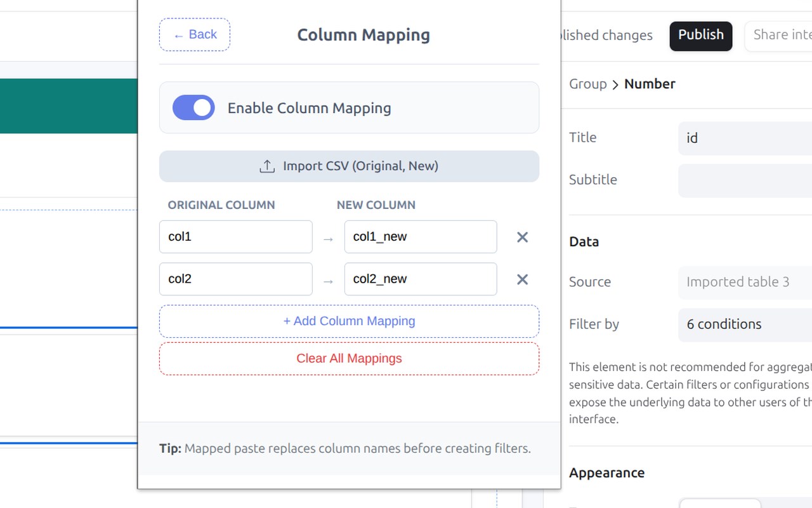Click arrow between col2 and col2_new
Screen dimensions: 812x508
pos(328,281)
